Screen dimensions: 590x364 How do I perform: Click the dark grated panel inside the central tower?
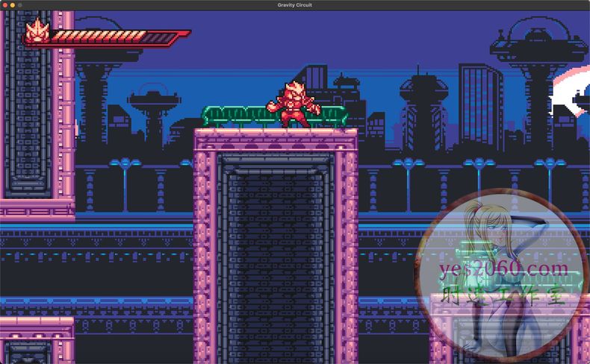click(x=276, y=254)
